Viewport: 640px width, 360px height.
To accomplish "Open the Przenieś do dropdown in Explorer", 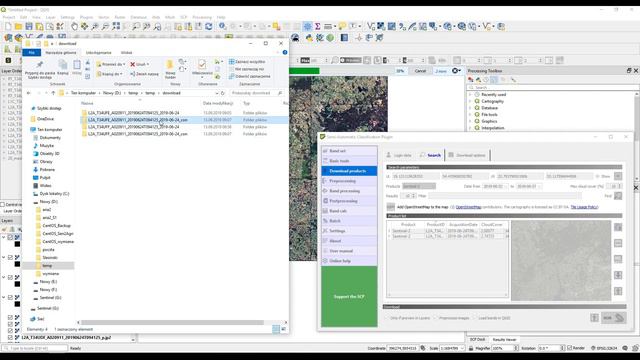I will coord(111,64).
